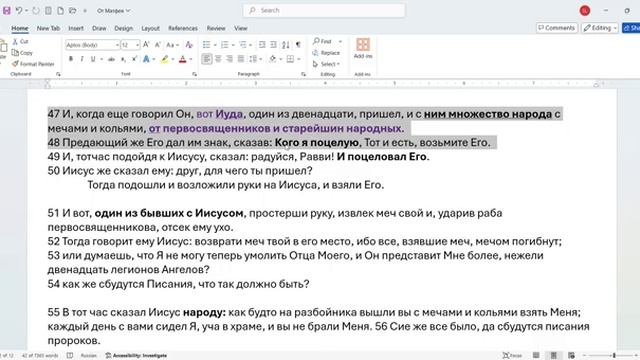The width and height of the screenshot is (640, 360).
Task: Sort the selected paragraphs
Action: click(286, 44)
